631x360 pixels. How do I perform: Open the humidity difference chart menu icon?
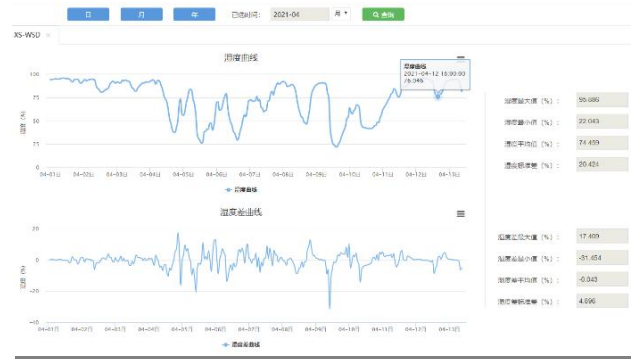coord(461,214)
